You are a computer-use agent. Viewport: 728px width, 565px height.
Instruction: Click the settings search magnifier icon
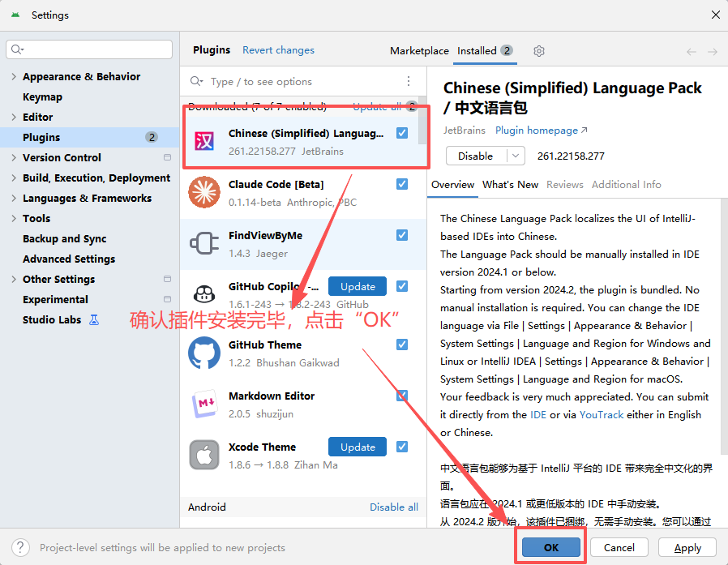tap(17, 49)
